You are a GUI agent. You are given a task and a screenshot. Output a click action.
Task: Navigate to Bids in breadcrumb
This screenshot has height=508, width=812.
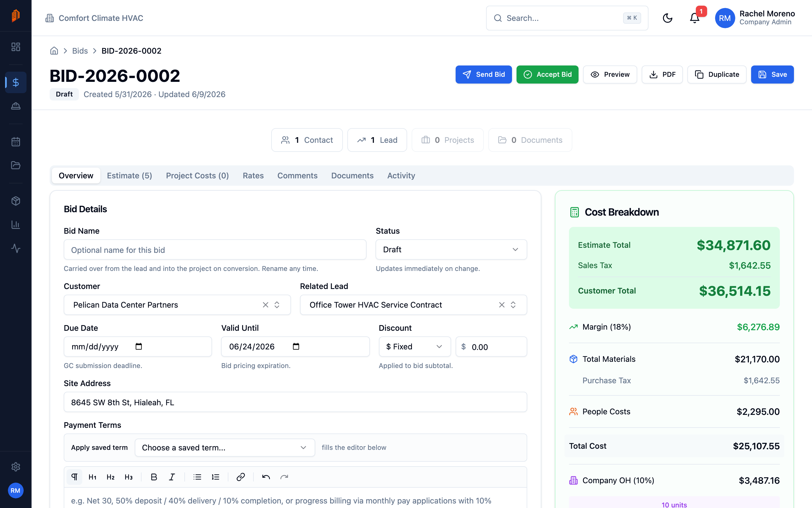(80, 51)
